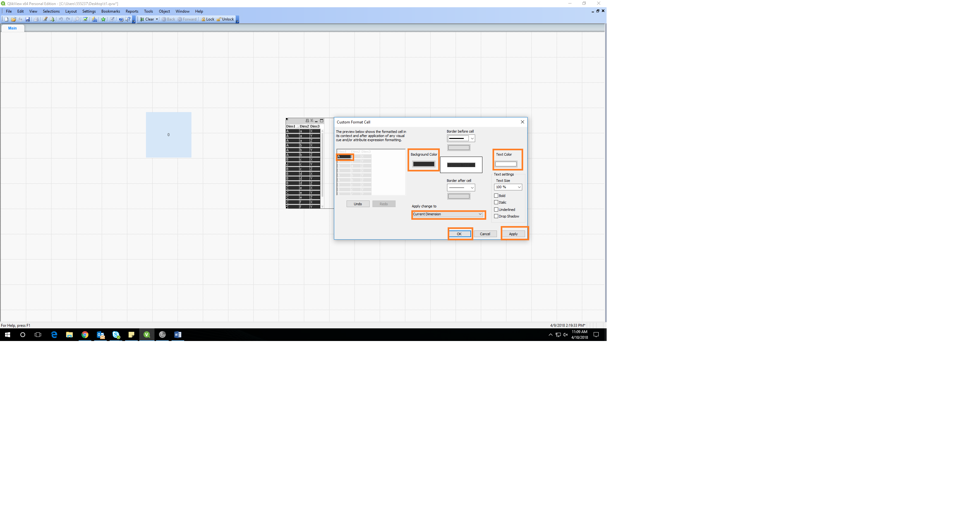Image resolution: width=980 pixels, height=514 pixels.
Task: Click the green star bookmark icon
Action: click(103, 19)
